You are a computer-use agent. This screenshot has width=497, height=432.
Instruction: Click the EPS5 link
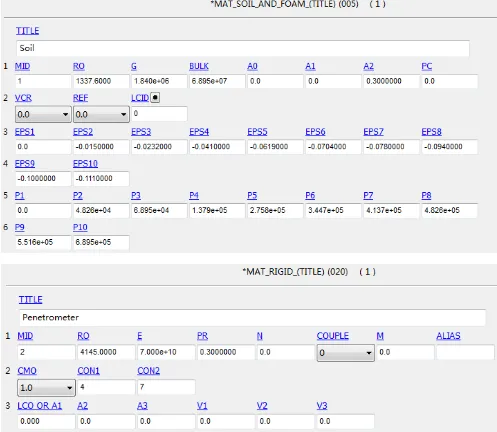tap(257, 132)
